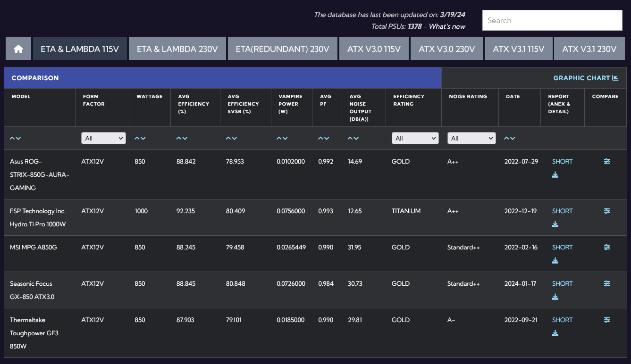
Task: Add Asus ROG-STRIX-850G to comparison
Action: pyautogui.click(x=607, y=161)
